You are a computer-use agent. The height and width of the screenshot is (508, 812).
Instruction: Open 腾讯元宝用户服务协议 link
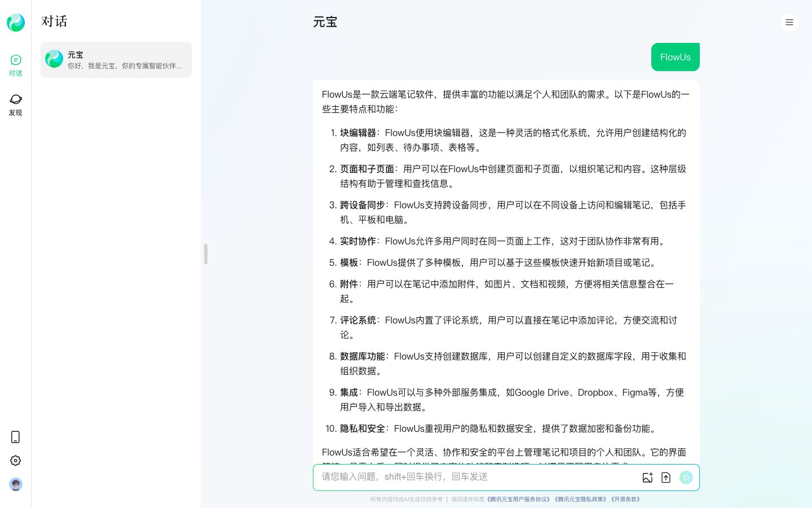tap(518, 499)
